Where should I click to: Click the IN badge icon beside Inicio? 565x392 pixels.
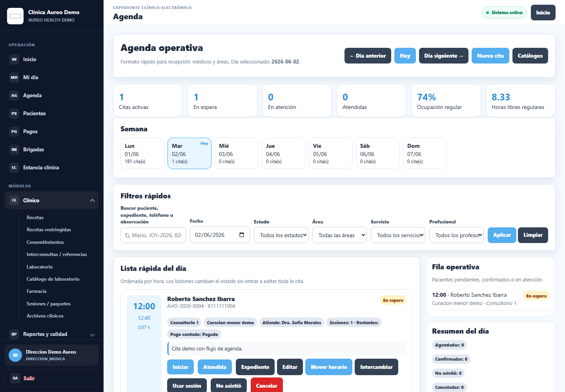14,60
